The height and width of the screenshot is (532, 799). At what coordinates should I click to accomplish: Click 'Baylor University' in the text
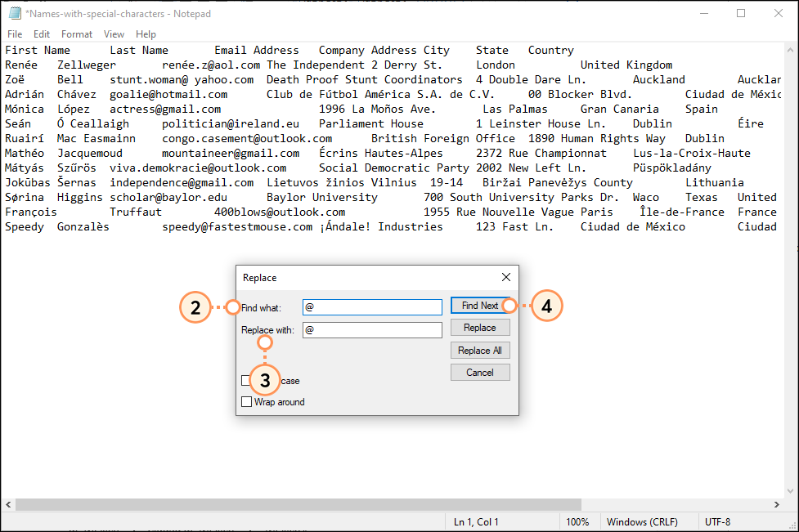[322, 198]
